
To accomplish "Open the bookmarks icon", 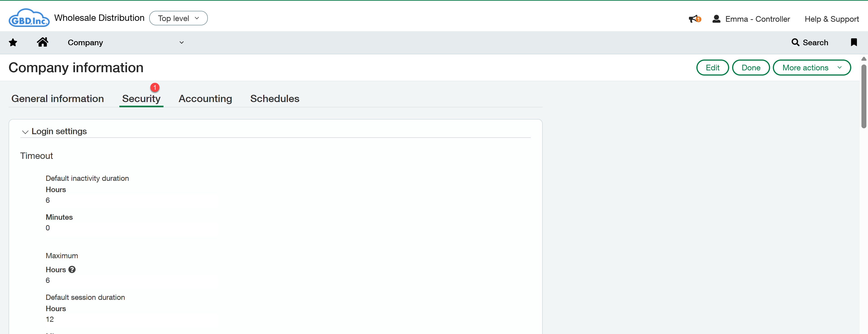I will pyautogui.click(x=854, y=43).
